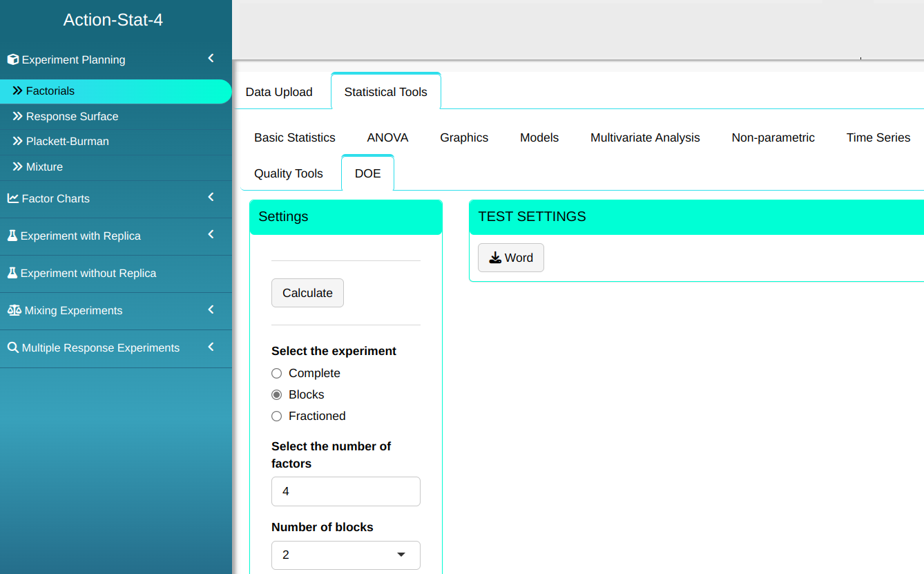Click the flask icon beside Experiment without Replica
924x574 pixels.
[12, 273]
